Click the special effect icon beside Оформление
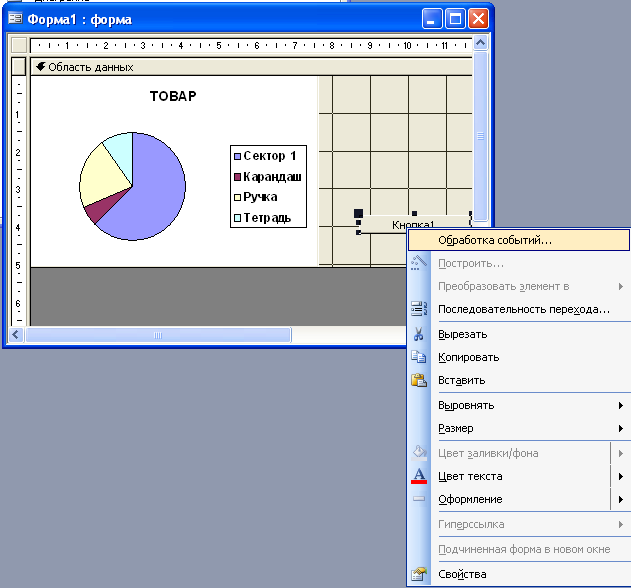This screenshot has width=631, height=588. click(x=419, y=499)
